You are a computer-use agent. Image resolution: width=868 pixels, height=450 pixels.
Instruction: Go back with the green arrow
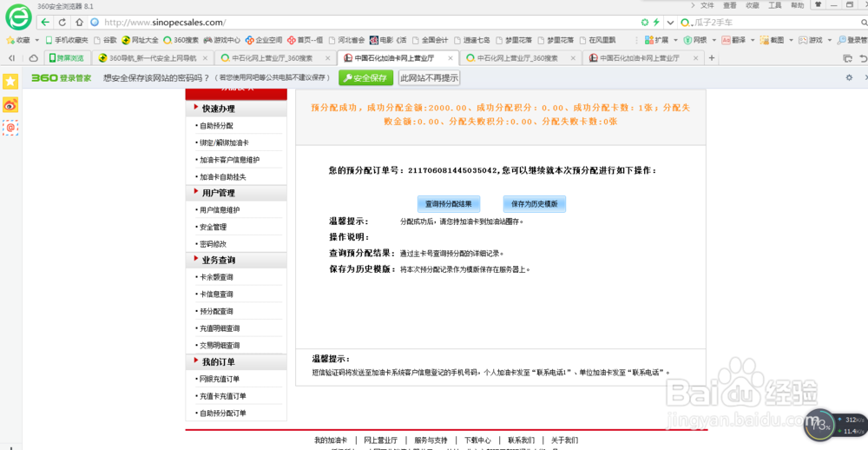tap(45, 23)
